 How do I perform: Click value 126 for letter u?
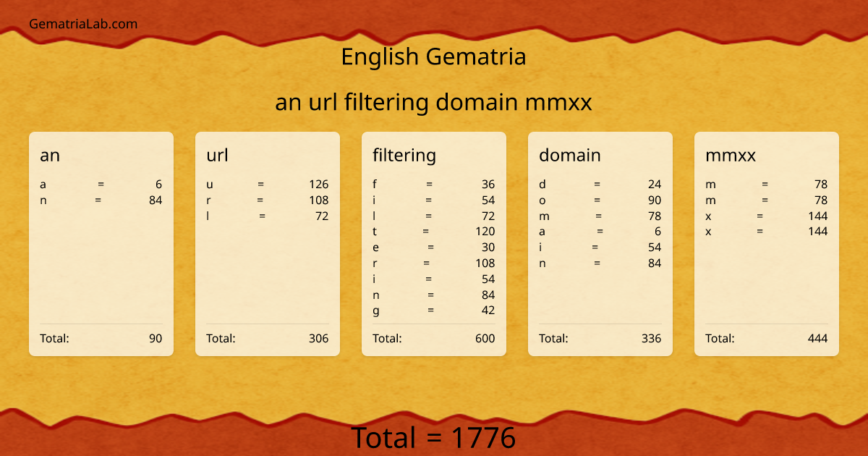click(318, 185)
